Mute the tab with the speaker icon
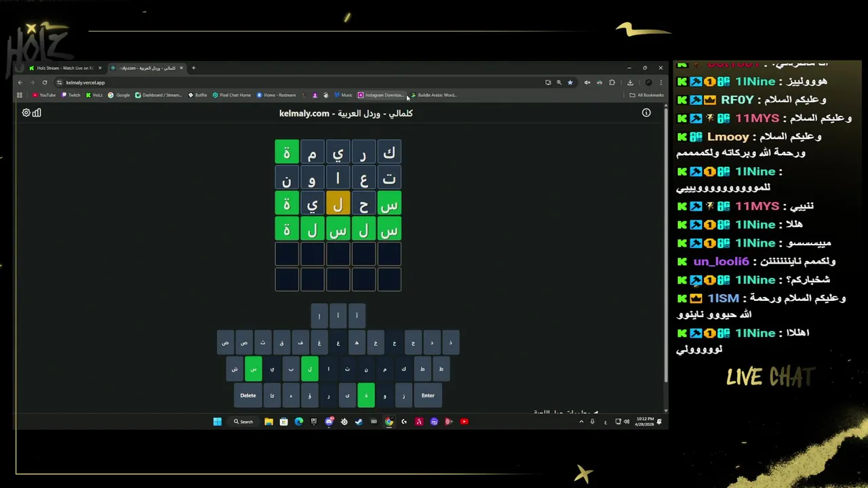This screenshot has height=488, width=868. (x=587, y=83)
